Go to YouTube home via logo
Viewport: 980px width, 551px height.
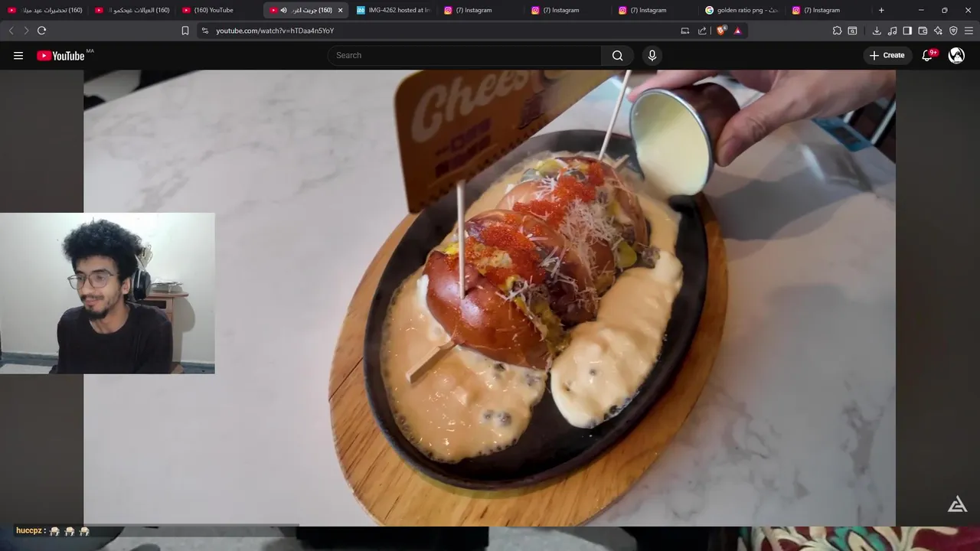coord(60,55)
